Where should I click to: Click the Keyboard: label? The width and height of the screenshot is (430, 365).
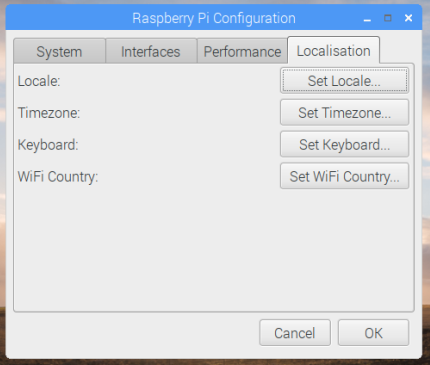click(48, 145)
